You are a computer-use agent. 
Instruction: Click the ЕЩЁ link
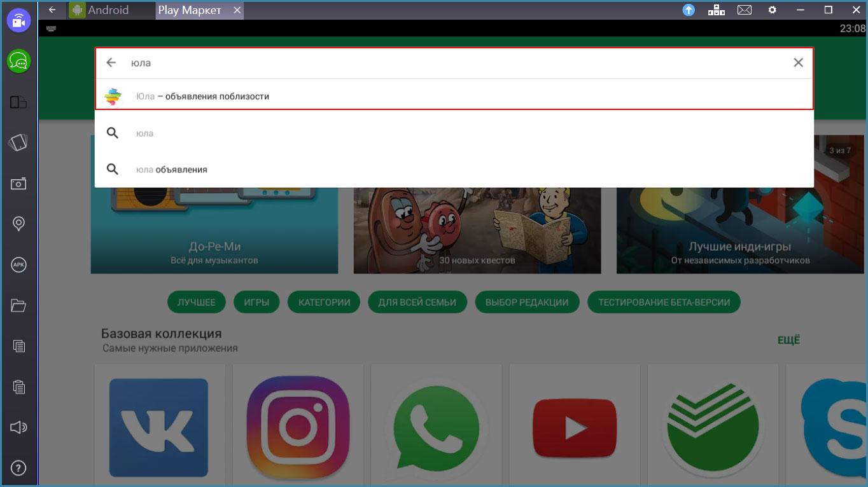tap(788, 340)
